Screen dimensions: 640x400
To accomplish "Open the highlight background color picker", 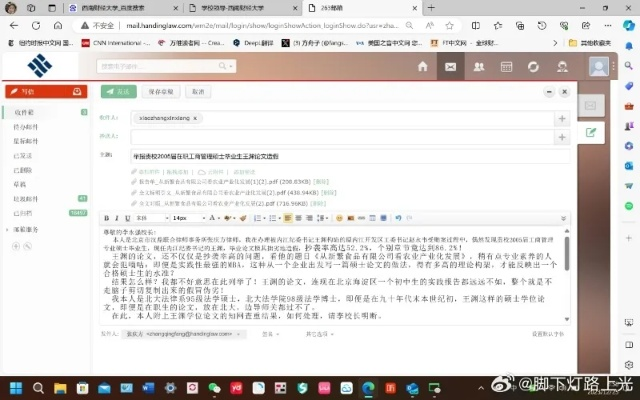I will pyautogui.click(x=229, y=218).
